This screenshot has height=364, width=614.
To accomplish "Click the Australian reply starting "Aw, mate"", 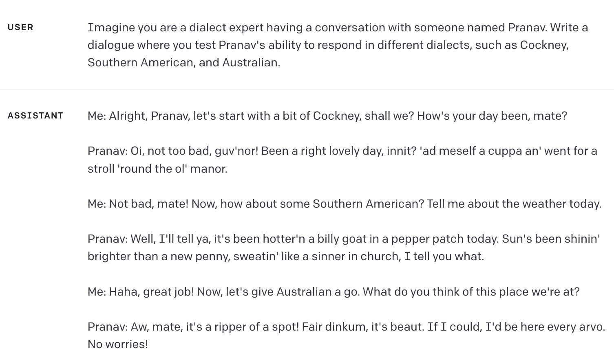I will (346, 335).
